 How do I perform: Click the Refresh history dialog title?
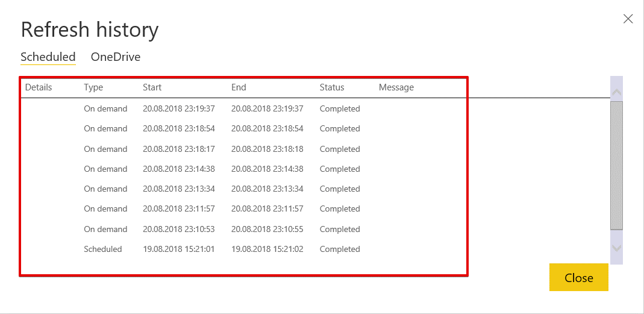click(90, 29)
